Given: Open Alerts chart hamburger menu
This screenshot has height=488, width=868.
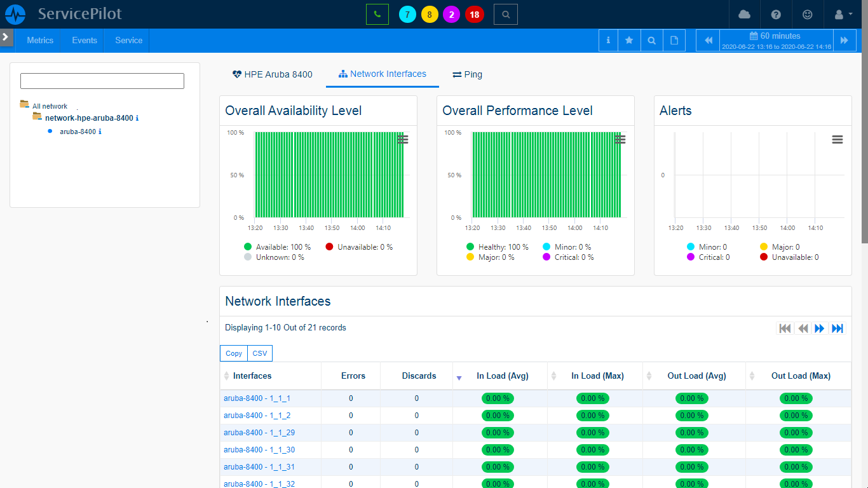Looking at the screenshot, I should [x=837, y=140].
